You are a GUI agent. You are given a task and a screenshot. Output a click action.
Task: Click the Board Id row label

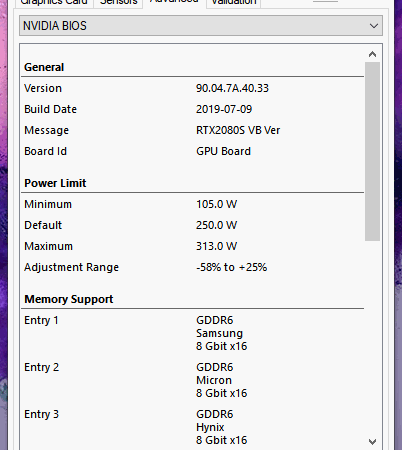tap(45, 151)
